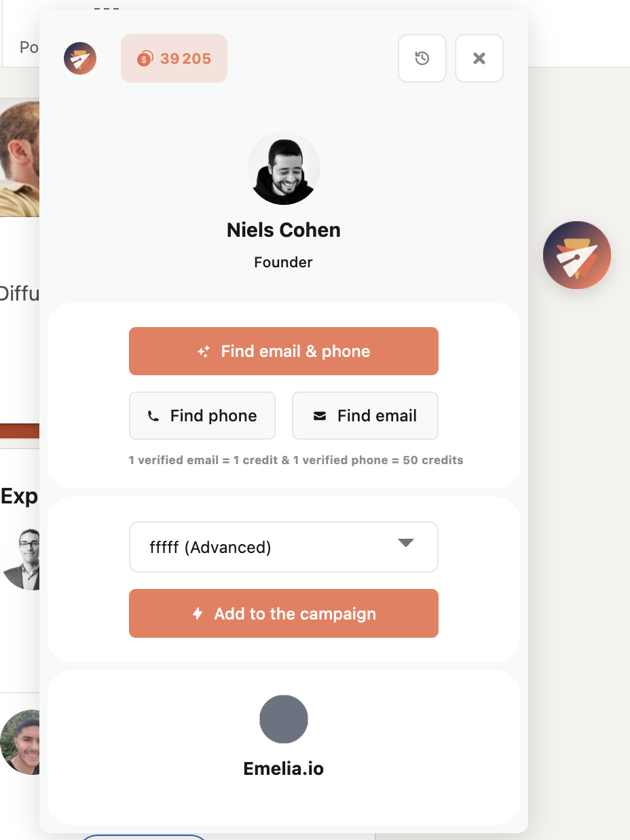Click the Find email button label
Image resolution: width=630 pixels, height=840 pixels.
(x=377, y=416)
